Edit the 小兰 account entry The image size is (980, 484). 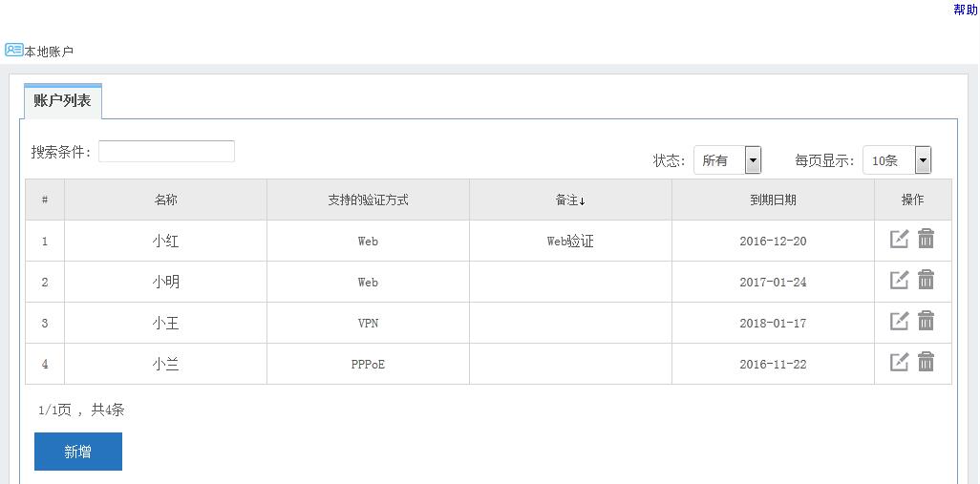pos(899,363)
